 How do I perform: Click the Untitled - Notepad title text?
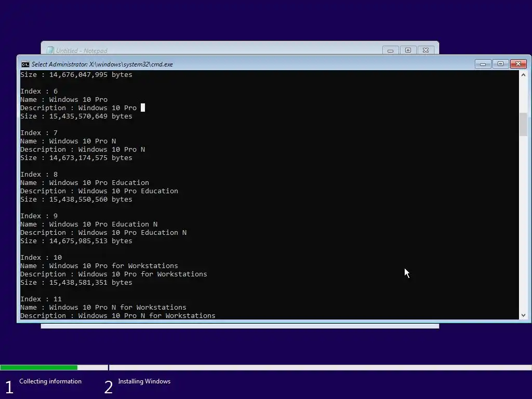[82, 50]
